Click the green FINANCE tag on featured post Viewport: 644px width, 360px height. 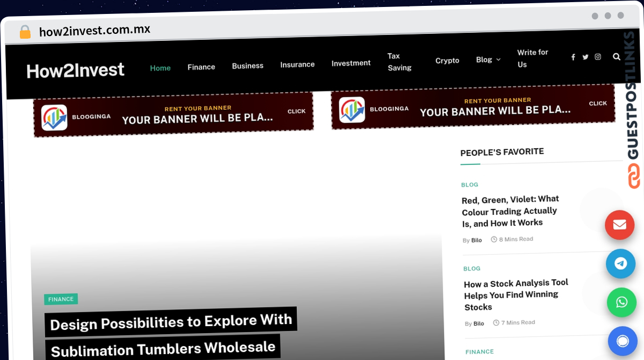pyautogui.click(x=61, y=299)
